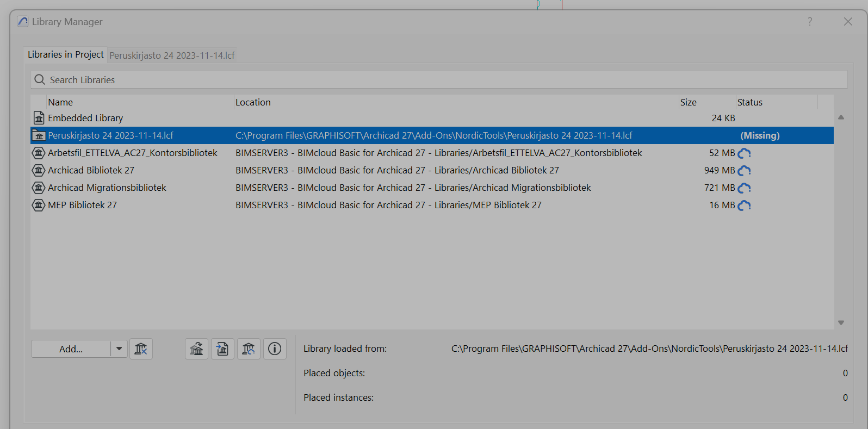
Task: Select Embedded Library in the list
Action: (x=85, y=118)
